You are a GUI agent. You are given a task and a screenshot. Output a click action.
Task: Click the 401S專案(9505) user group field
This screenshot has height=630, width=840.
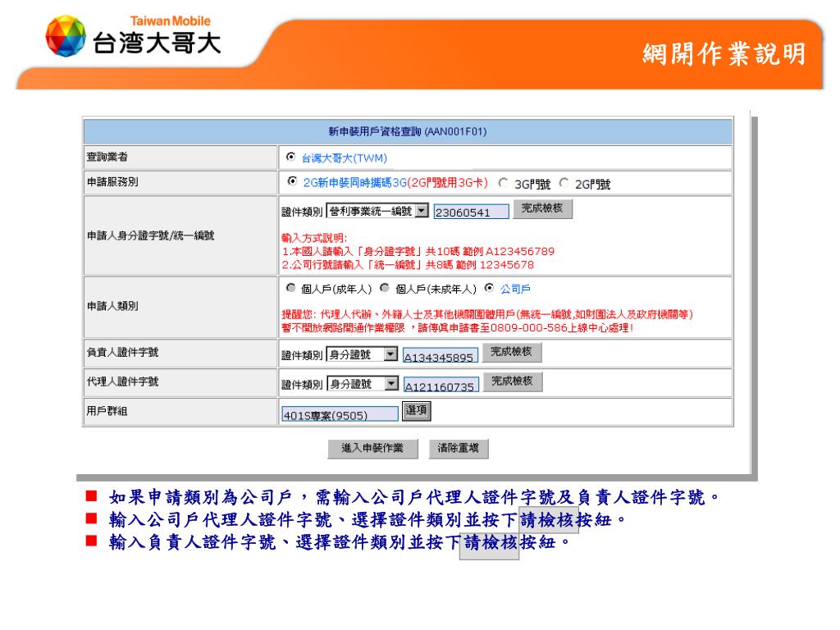coord(340,414)
